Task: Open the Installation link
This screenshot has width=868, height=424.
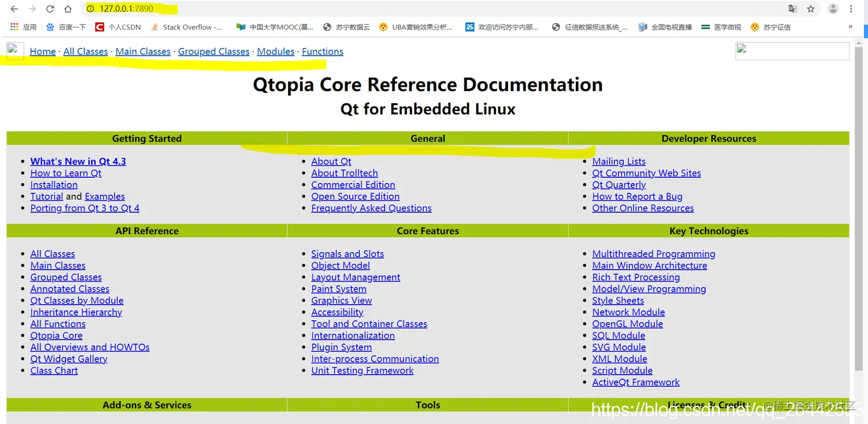Action: point(54,185)
